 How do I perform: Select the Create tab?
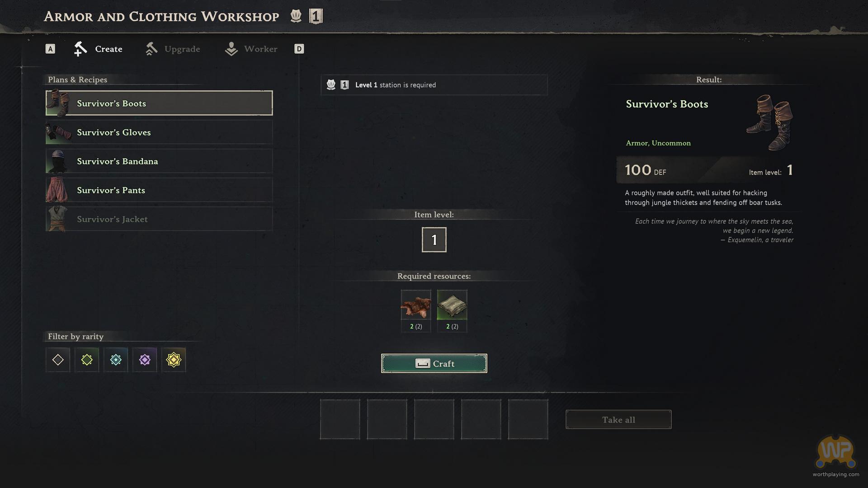98,49
